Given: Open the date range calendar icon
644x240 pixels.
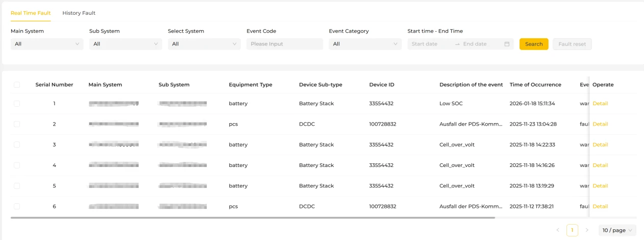Looking at the screenshot, I should pos(507,44).
